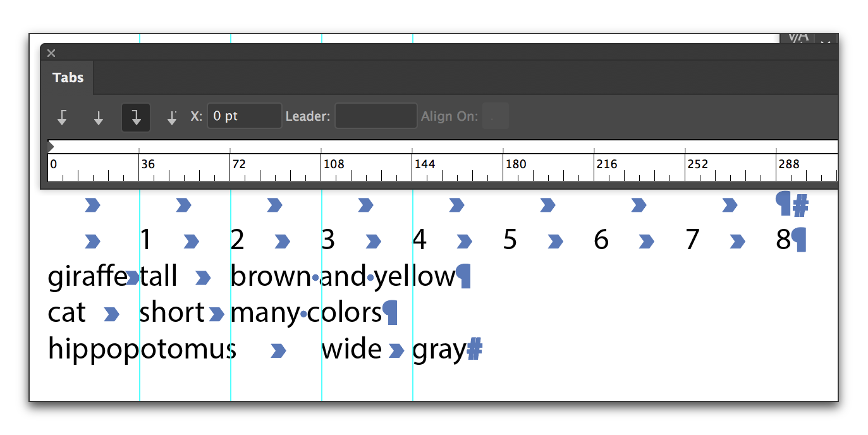Screen dimensions: 868x435
Task: Select the Align to Decimal Tab button
Action: coord(171,118)
